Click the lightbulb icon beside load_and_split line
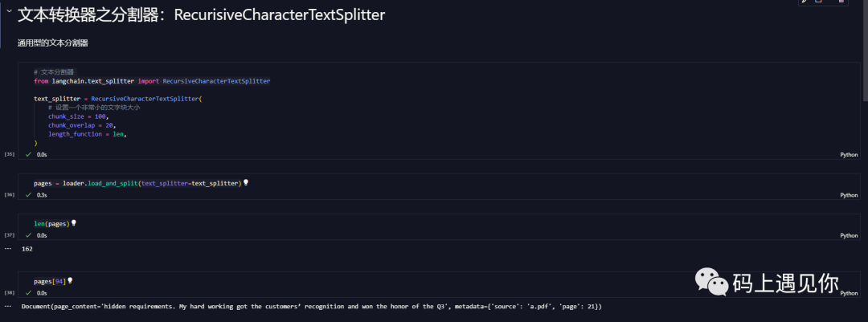The image size is (868, 322). click(x=246, y=182)
